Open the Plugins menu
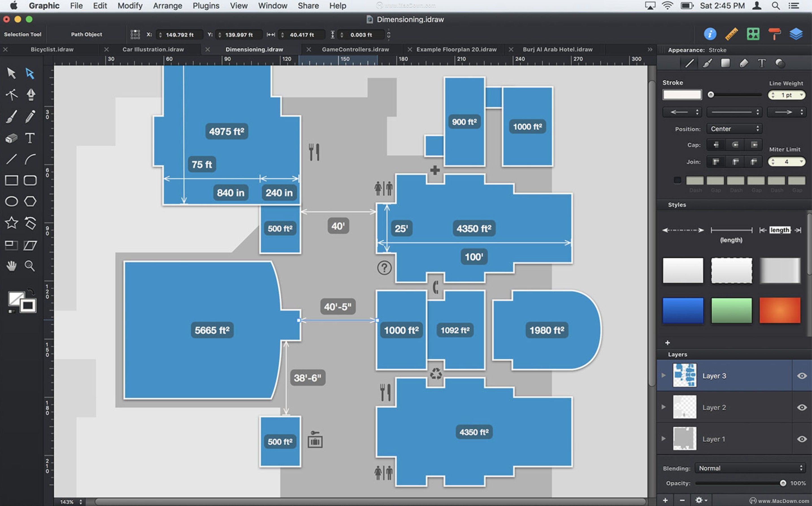812x506 pixels. click(x=206, y=6)
